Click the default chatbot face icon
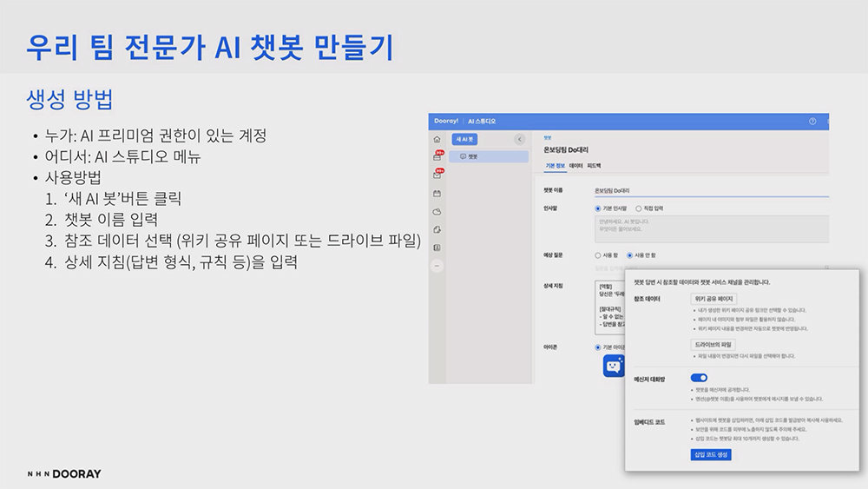868x489 pixels. coord(614,366)
